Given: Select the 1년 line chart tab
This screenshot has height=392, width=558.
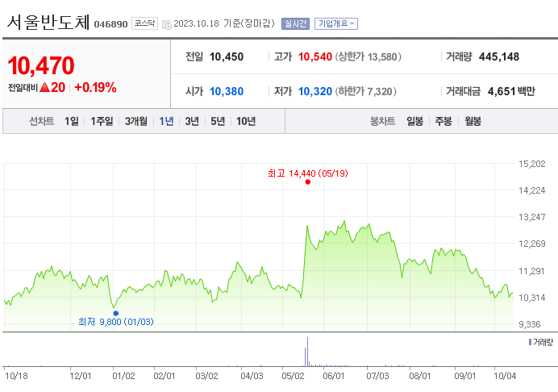Looking at the screenshot, I should point(166,122).
